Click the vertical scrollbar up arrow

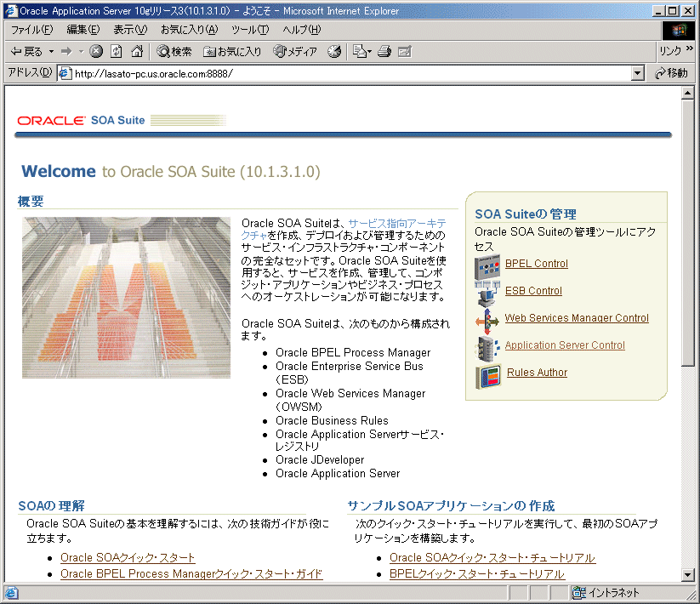point(687,94)
